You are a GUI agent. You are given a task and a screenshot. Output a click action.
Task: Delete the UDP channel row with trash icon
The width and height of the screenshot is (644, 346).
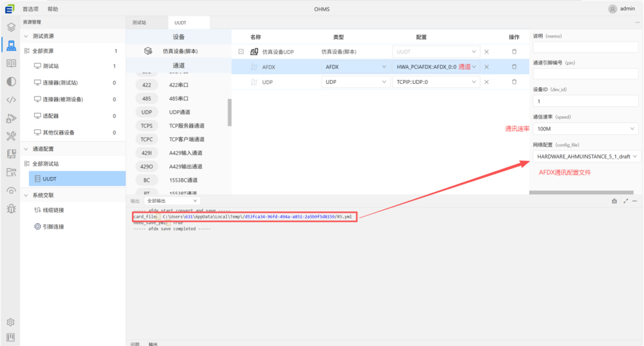(514, 82)
